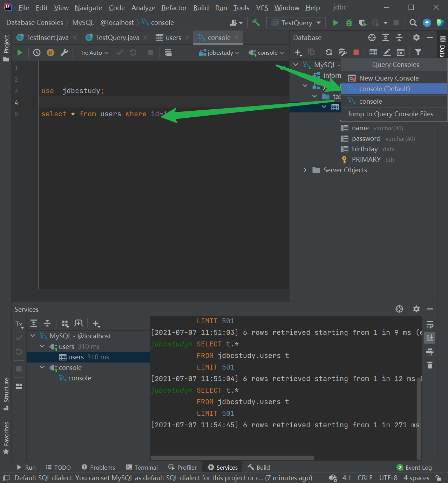Close the console editor tab
448x483 pixels.
click(x=237, y=37)
